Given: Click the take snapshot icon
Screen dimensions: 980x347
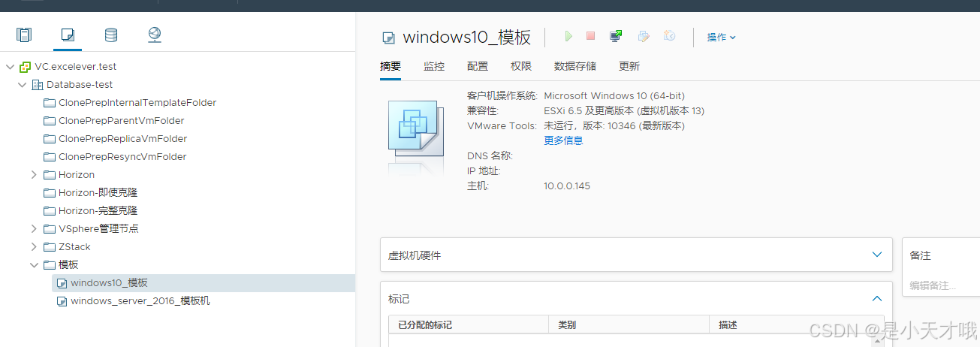Looking at the screenshot, I should point(670,36).
